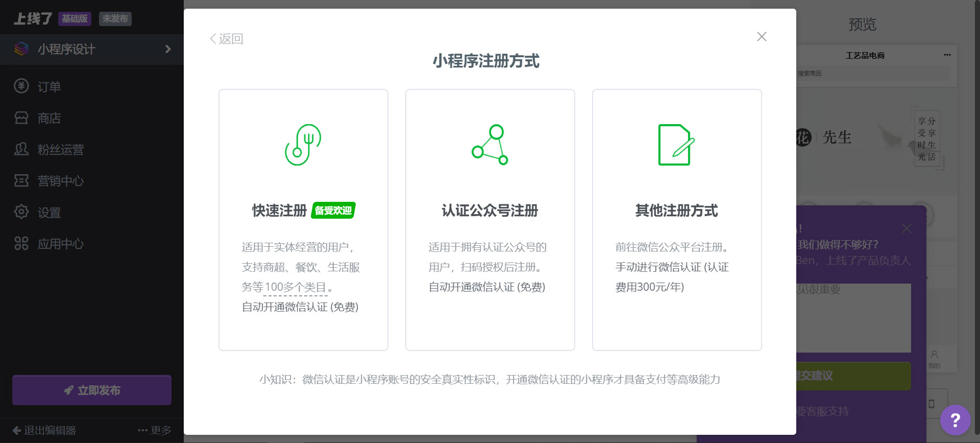Open the 100多个类目 underlined link

[295, 287]
